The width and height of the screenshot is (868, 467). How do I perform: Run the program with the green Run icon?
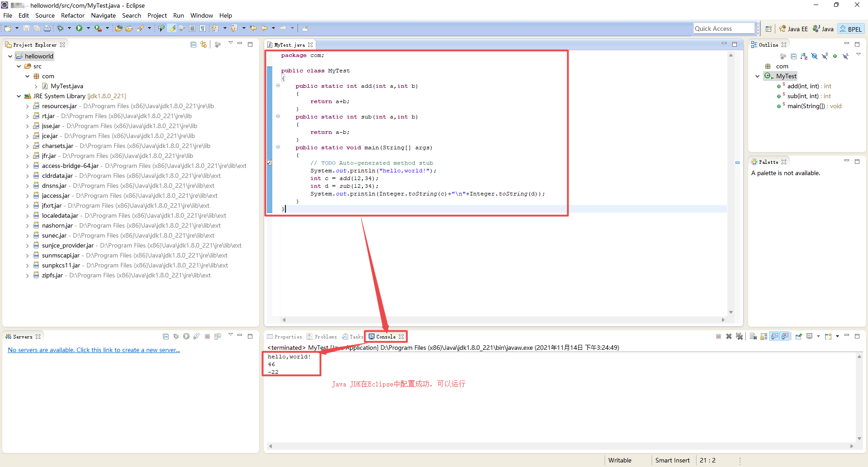point(79,28)
